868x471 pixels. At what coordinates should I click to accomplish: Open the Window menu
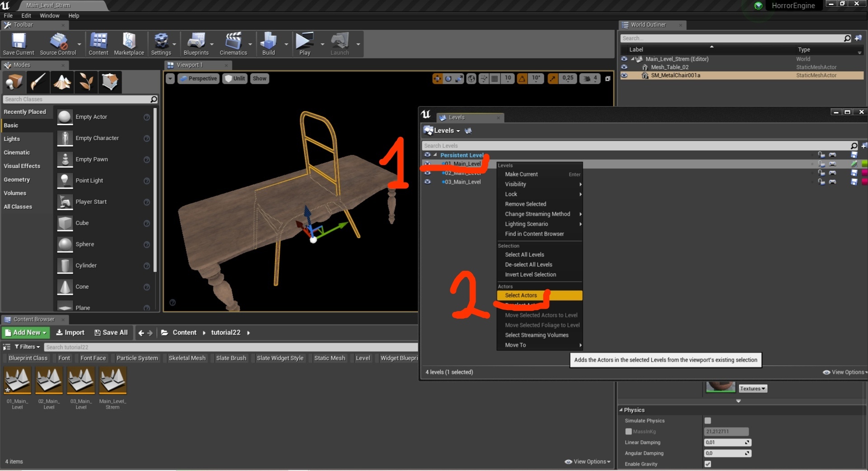(49, 15)
